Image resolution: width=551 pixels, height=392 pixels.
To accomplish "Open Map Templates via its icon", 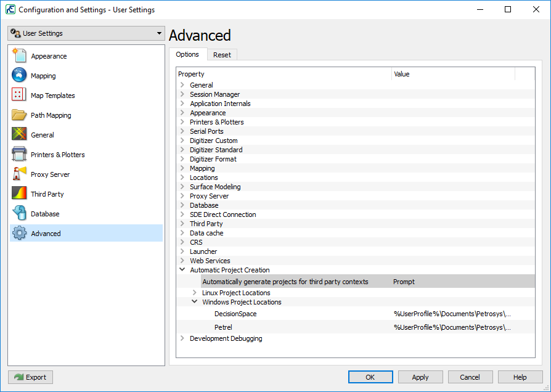I will coord(20,95).
